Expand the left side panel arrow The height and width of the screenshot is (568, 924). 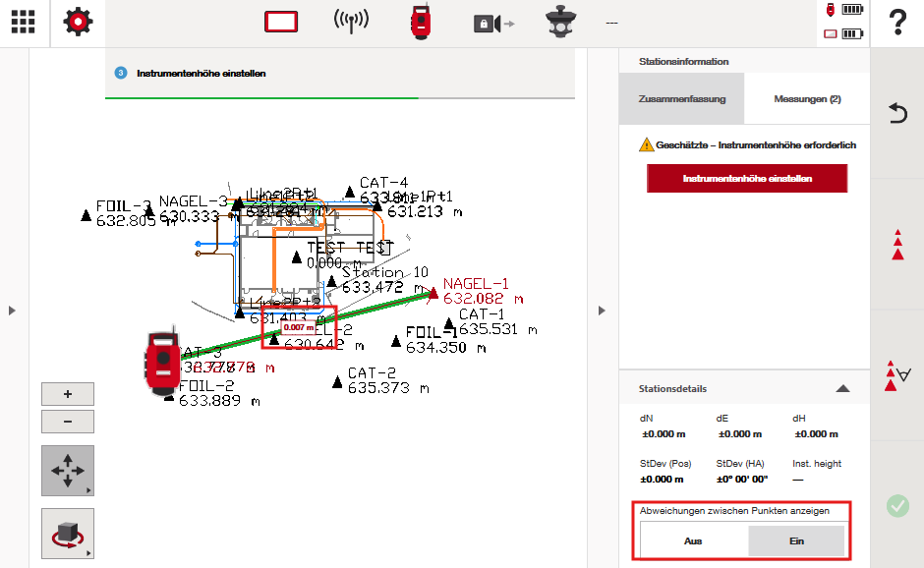pos(12,311)
